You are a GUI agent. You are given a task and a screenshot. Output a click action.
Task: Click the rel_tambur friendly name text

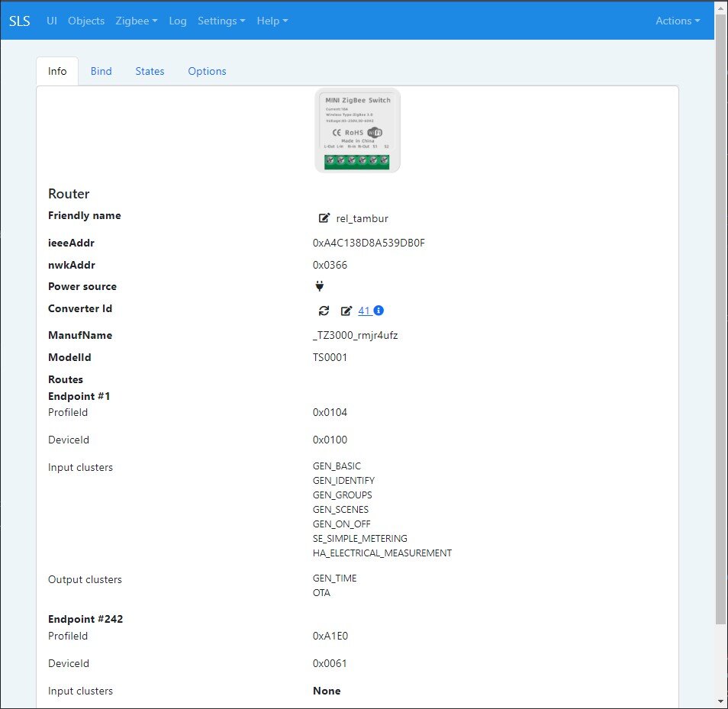click(362, 219)
